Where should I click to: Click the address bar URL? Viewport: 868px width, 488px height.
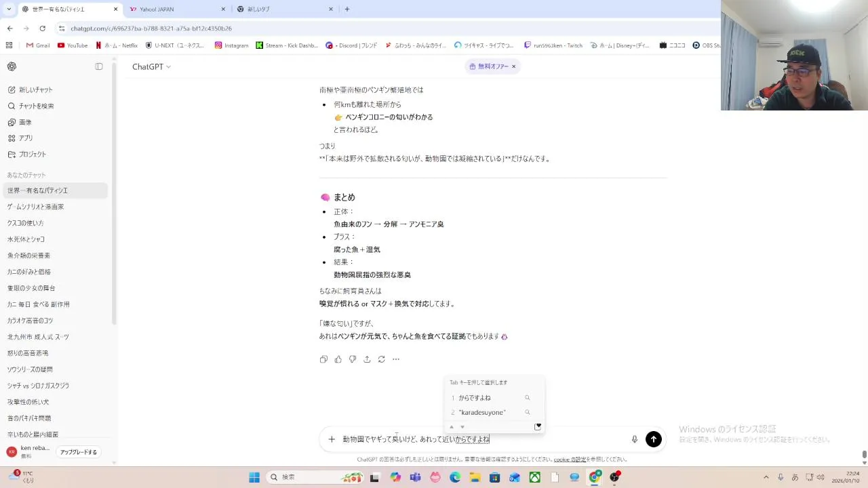click(x=151, y=28)
